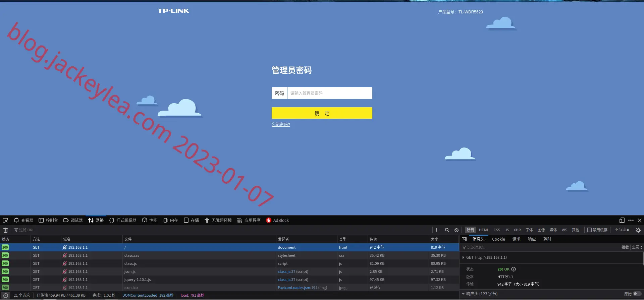Open the request blocking icon

click(457, 230)
